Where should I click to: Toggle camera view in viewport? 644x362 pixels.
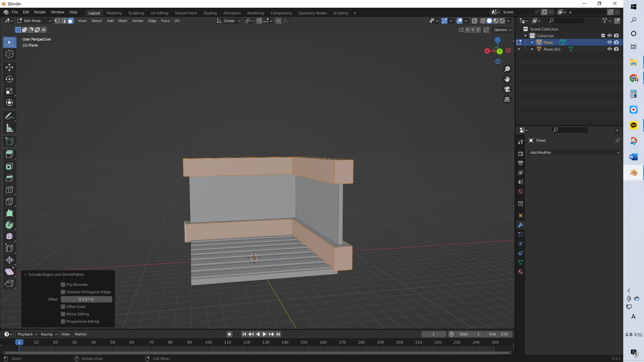507,89
